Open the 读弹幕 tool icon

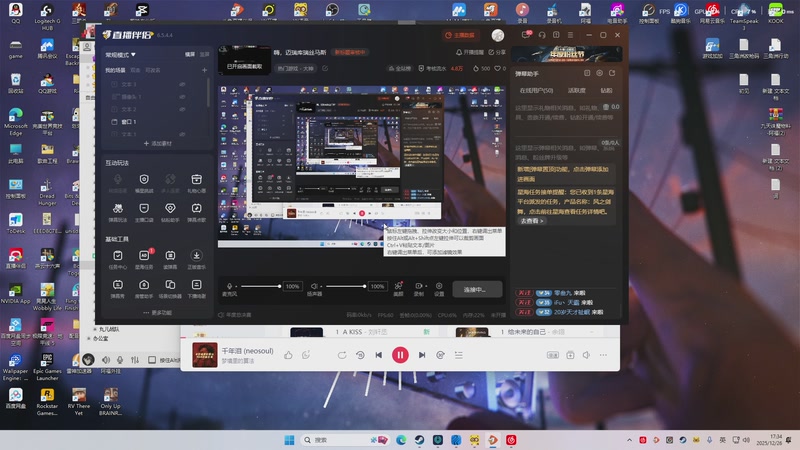point(170,256)
